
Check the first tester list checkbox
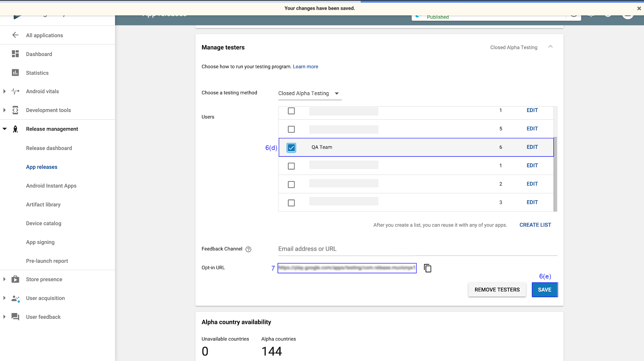click(x=291, y=111)
